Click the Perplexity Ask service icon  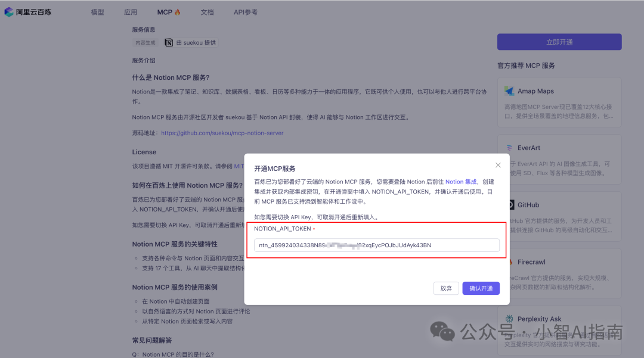[510, 318]
